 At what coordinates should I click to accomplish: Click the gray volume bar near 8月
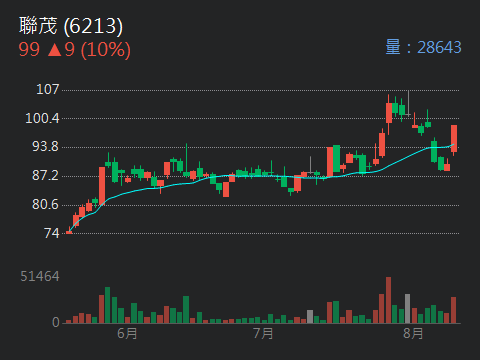click(407, 309)
